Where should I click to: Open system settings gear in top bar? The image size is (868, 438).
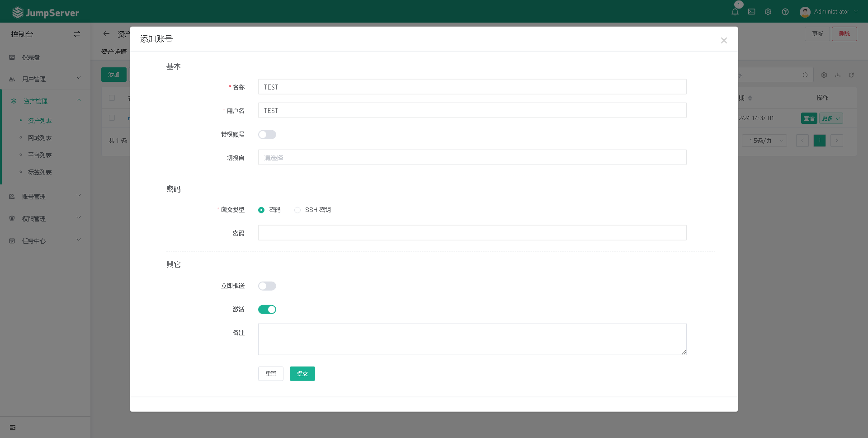768,12
